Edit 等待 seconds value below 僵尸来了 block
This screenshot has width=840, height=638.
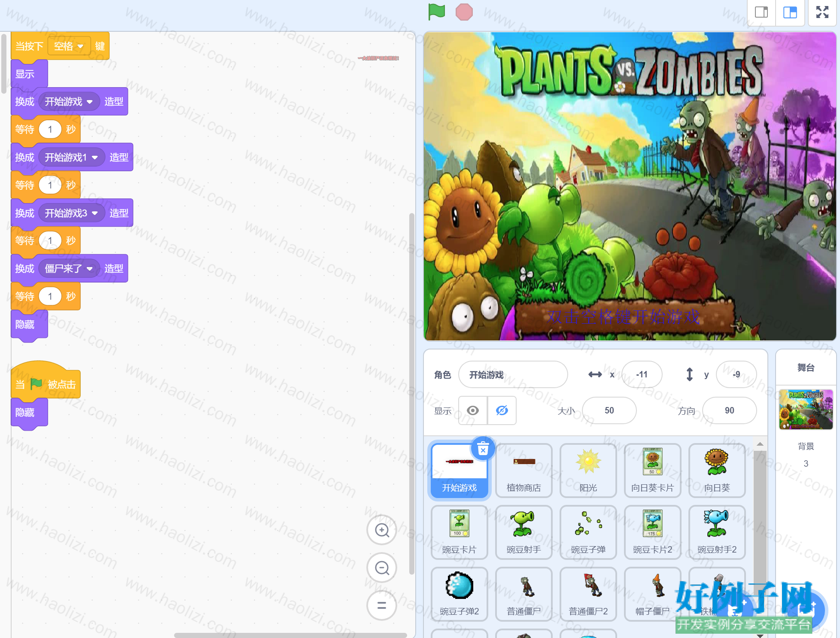coord(50,297)
